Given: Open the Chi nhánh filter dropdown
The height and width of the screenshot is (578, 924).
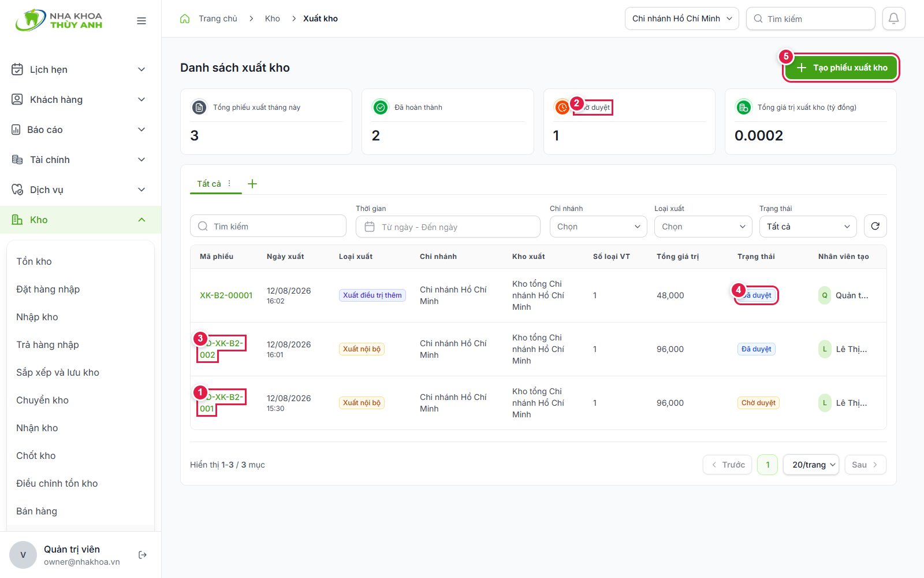Looking at the screenshot, I should pos(598,227).
